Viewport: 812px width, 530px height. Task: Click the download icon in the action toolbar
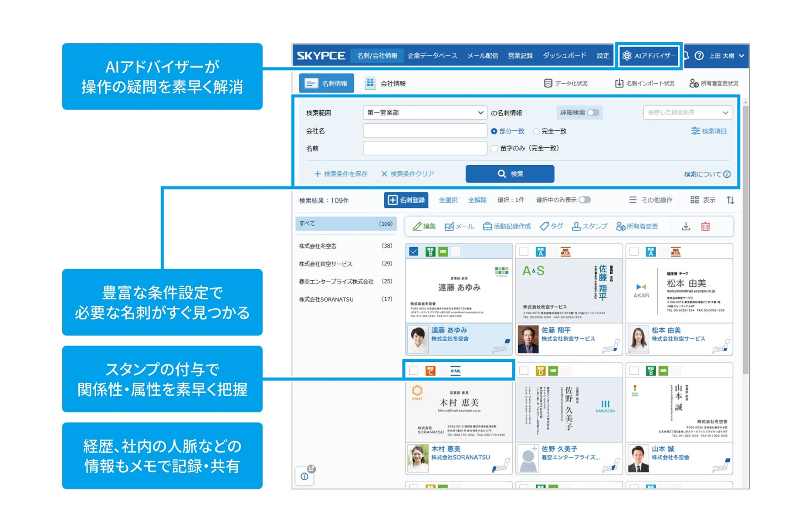(x=686, y=226)
